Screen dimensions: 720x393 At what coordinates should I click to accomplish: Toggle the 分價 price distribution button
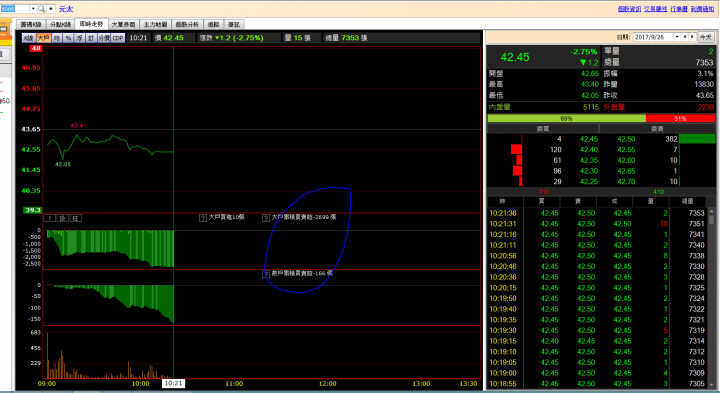(x=104, y=38)
